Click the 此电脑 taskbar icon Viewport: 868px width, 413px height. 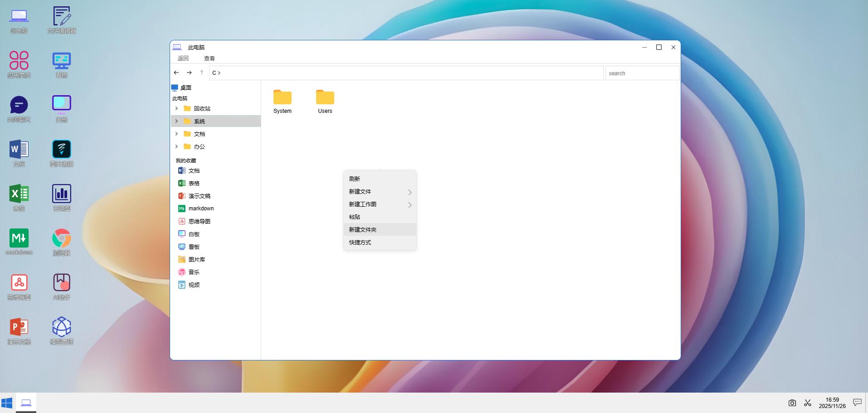click(26, 403)
